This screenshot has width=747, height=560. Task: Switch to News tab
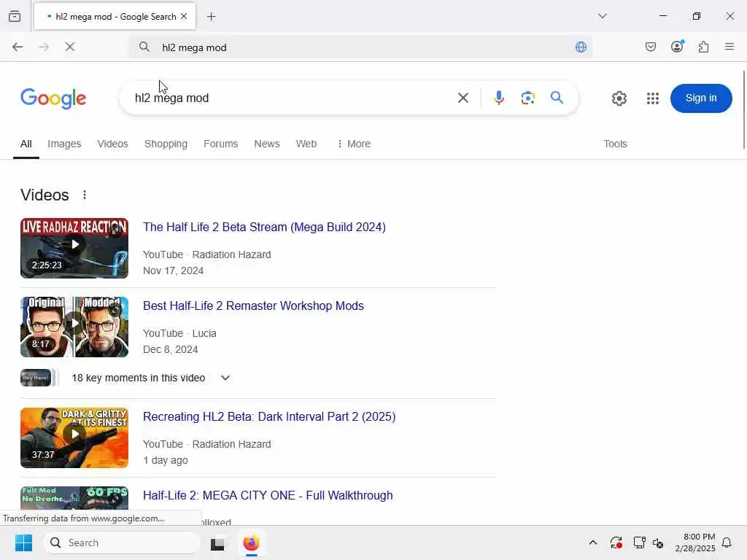point(267,144)
